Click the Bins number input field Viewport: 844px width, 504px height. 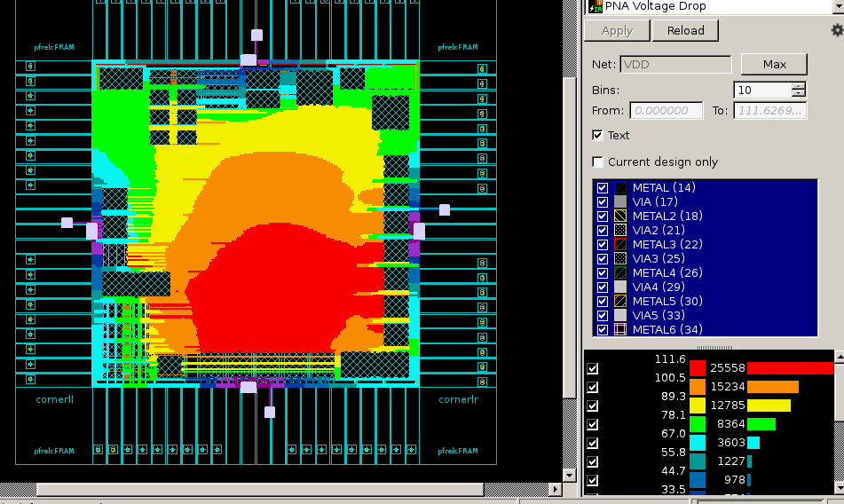[x=763, y=90]
